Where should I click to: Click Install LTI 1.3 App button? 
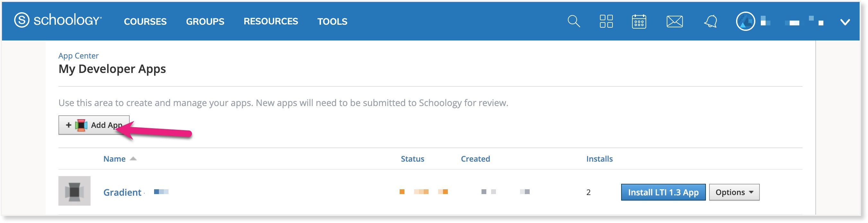coord(663,192)
